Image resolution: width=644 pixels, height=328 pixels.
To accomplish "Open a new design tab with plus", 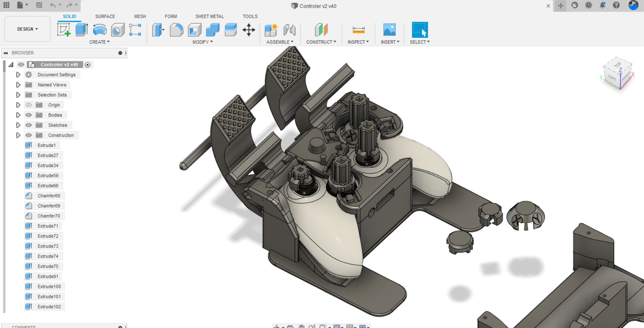I will click(x=560, y=5).
